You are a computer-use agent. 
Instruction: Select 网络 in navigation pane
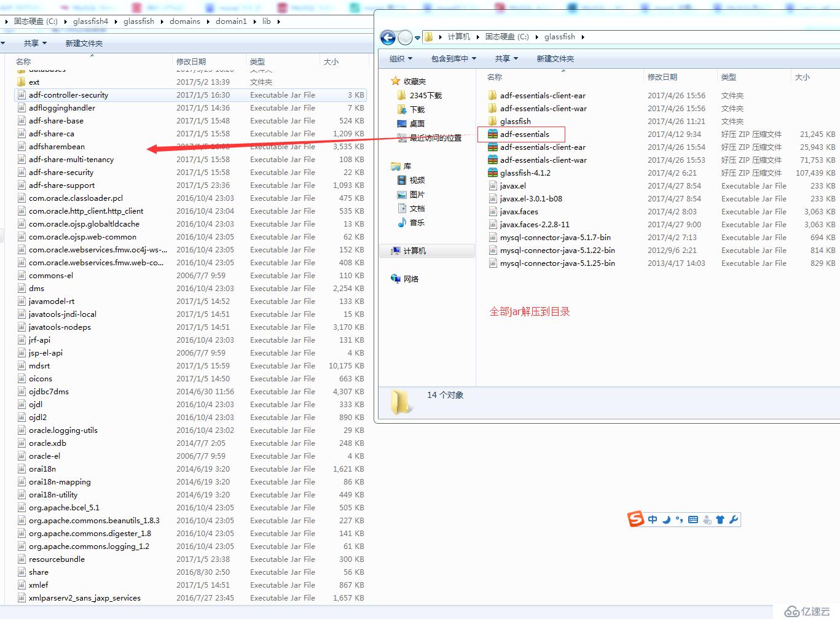pyautogui.click(x=404, y=279)
